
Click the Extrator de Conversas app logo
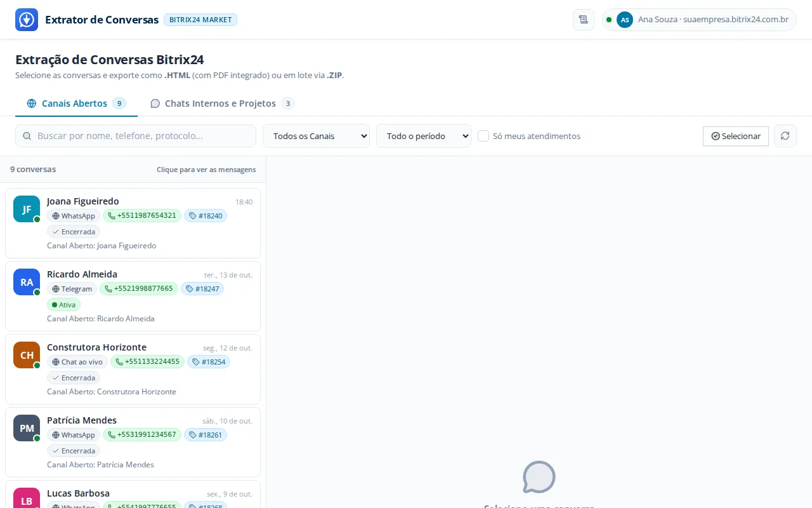27,20
